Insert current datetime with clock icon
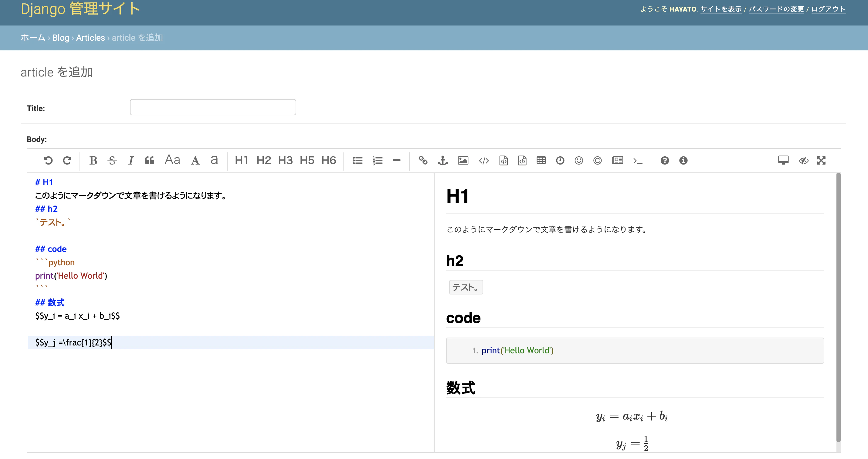The width and height of the screenshot is (868, 459). pos(560,160)
